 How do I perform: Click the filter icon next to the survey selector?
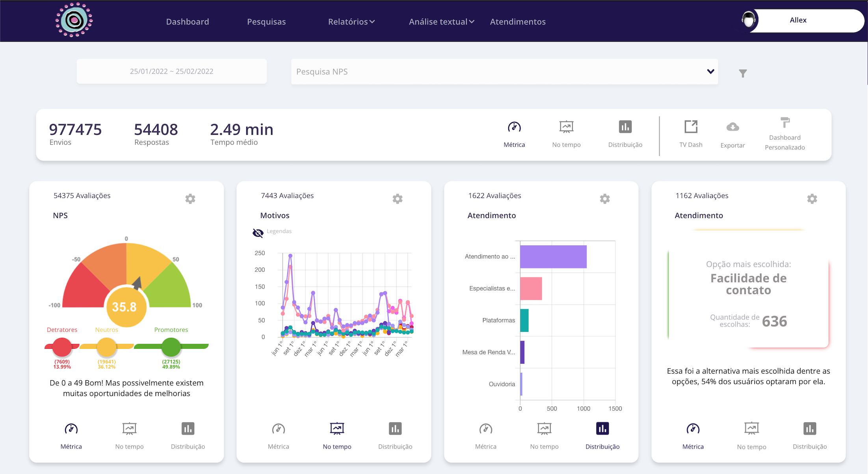[x=743, y=73]
